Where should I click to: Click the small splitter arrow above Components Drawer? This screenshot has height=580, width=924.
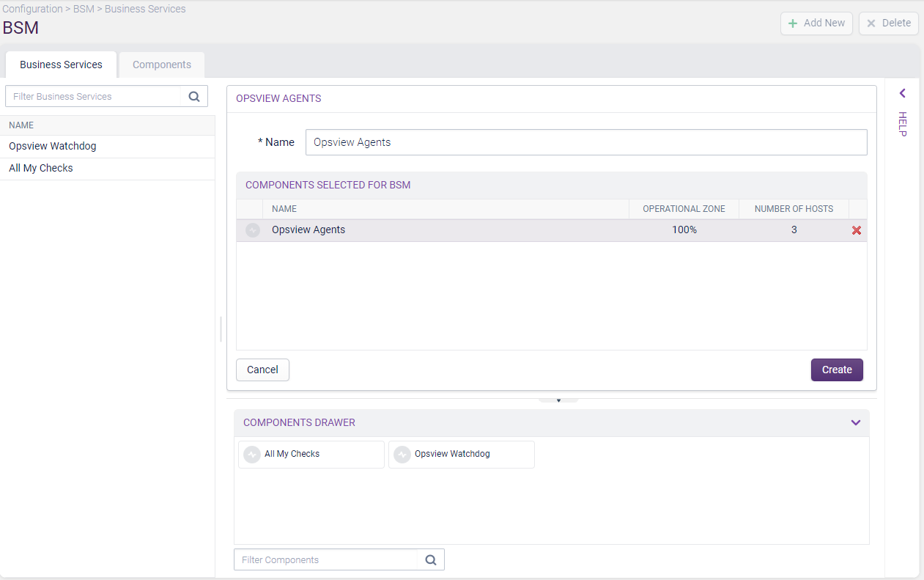click(x=558, y=400)
